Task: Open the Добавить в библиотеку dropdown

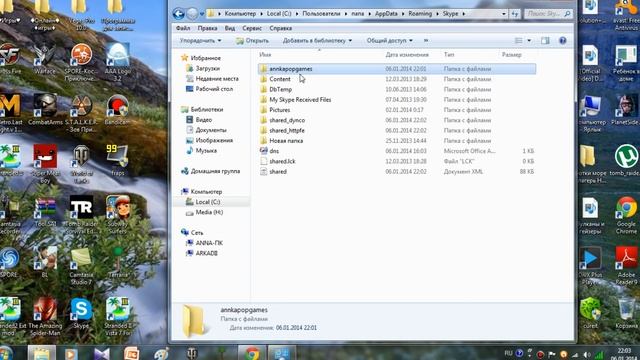Action: (317, 40)
